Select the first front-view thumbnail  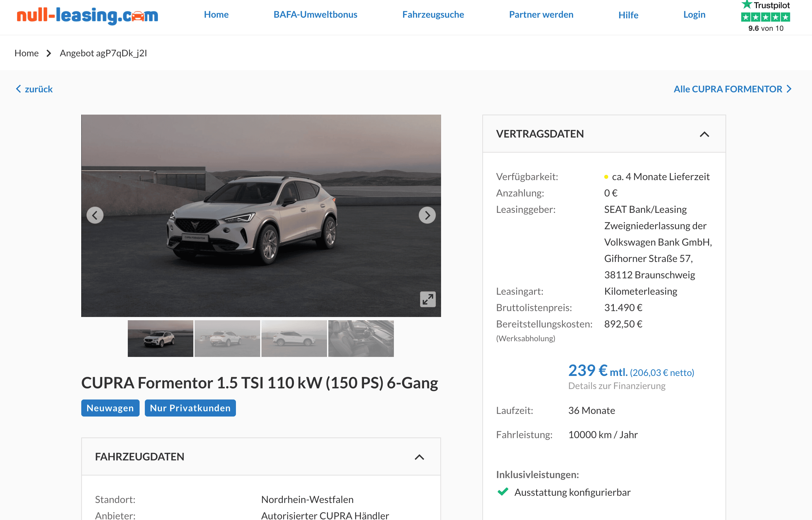coord(161,338)
